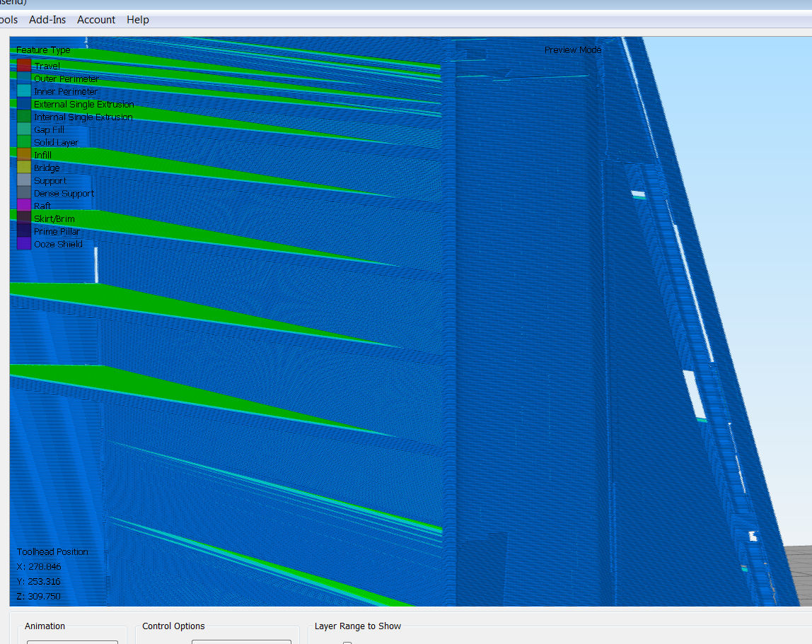Viewport: 812px width, 644px height.
Task: Click the 'Z: 309.750' coordinate readout
Action: [38, 597]
